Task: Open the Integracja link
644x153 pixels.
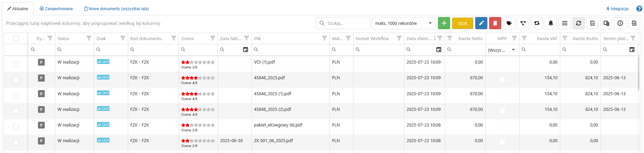Action: (617, 9)
